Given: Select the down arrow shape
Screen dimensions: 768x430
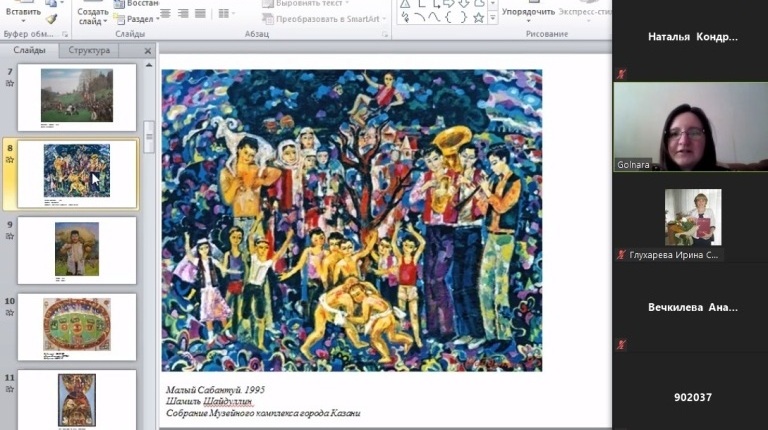Looking at the screenshot, I should click(x=464, y=4).
